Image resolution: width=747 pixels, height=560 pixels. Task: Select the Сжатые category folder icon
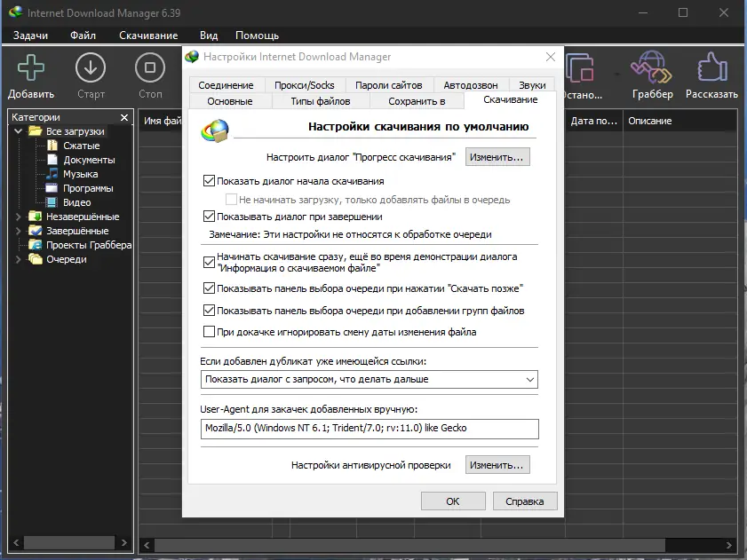(52, 146)
